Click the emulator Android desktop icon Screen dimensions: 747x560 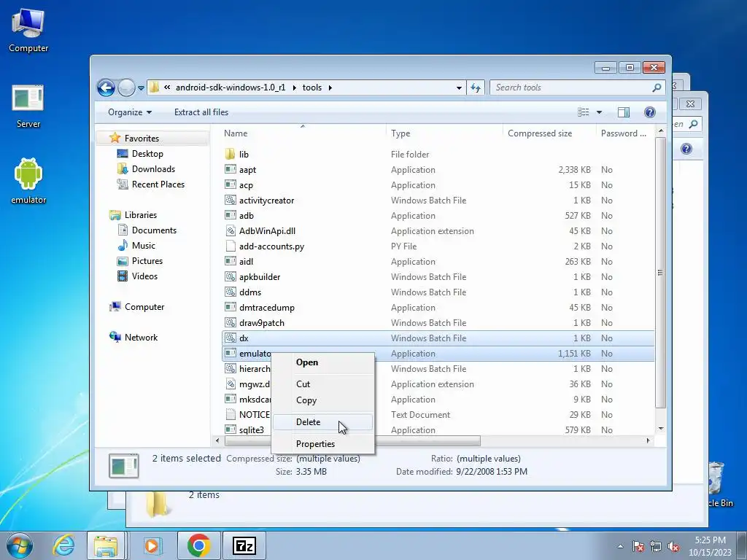coord(28,182)
